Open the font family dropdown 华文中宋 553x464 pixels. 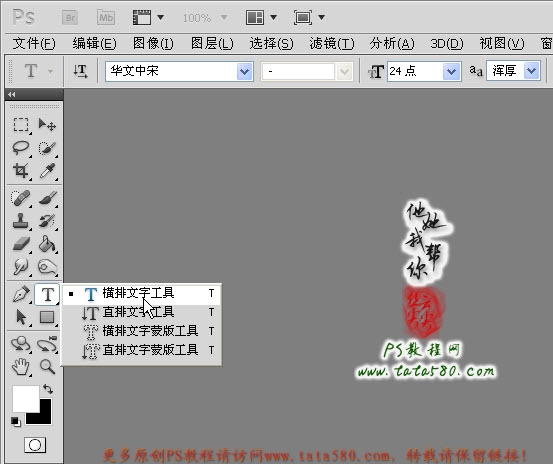[x=244, y=72]
